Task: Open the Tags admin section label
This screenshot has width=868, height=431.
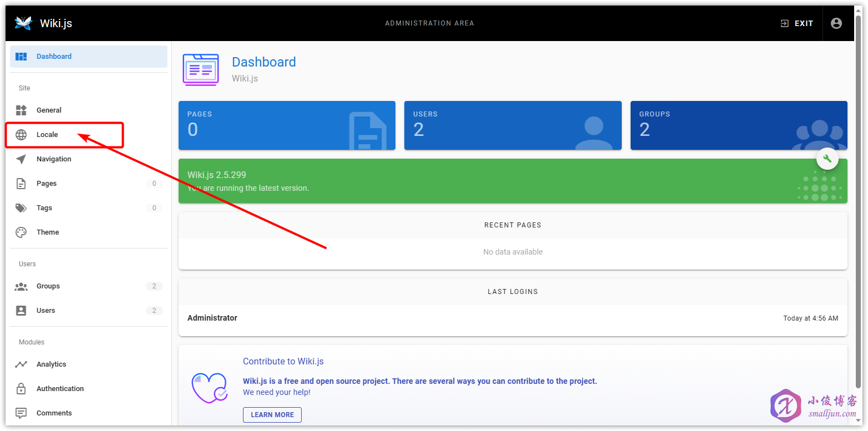Action: [x=44, y=208]
